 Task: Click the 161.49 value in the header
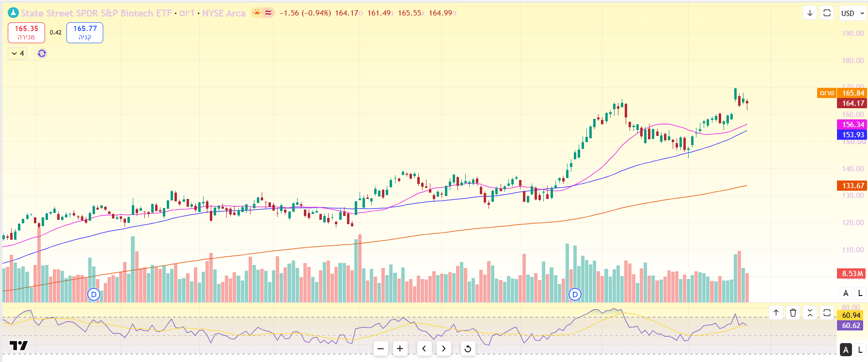click(x=379, y=13)
